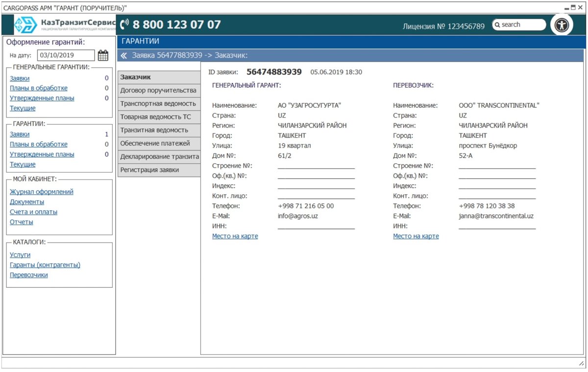The image size is (588, 372).
Task: Open Текущие under Генеральные гарантии
Action: [x=23, y=108]
